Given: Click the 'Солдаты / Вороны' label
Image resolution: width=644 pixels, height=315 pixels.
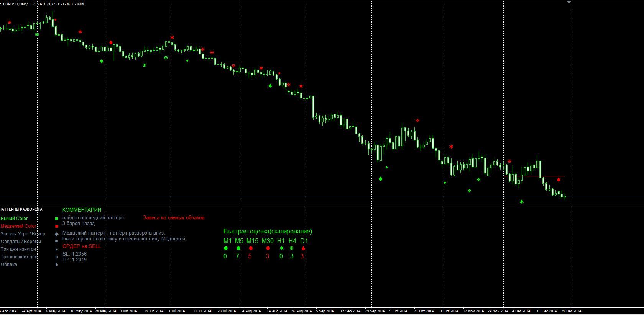Looking at the screenshot, I should click(x=21, y=242).
